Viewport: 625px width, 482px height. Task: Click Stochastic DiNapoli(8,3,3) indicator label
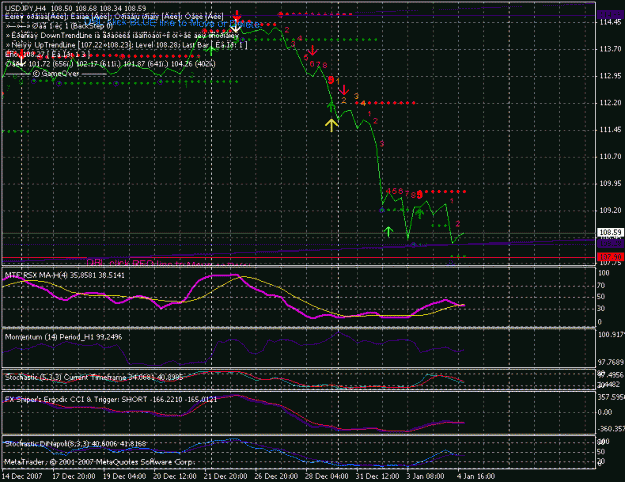tap(75, 444)
